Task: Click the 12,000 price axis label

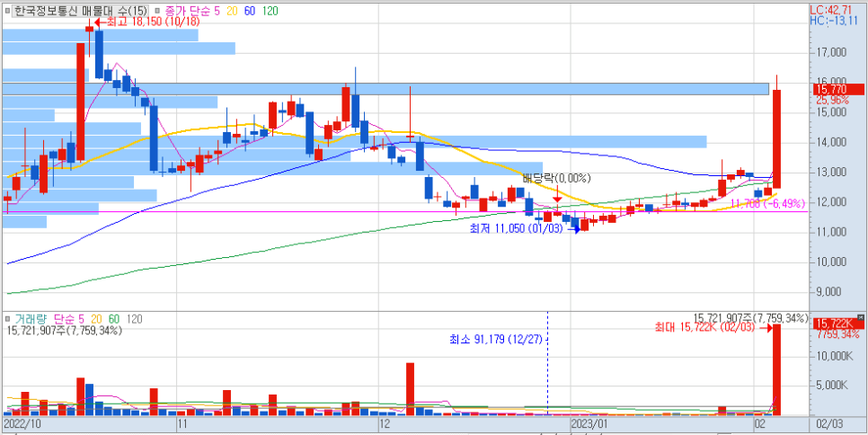Action: click(x=830, y=202)
